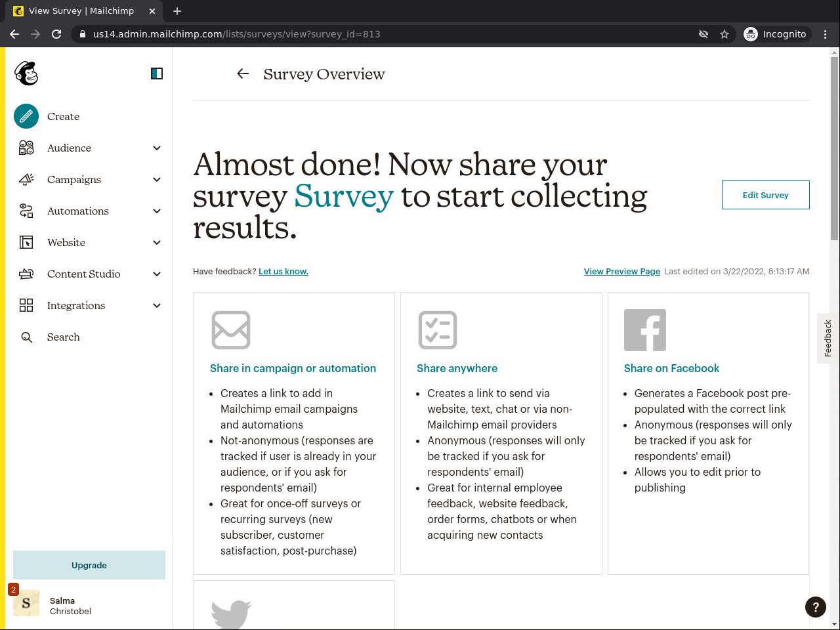Click the page vertical scrollbar thumb

835,148
